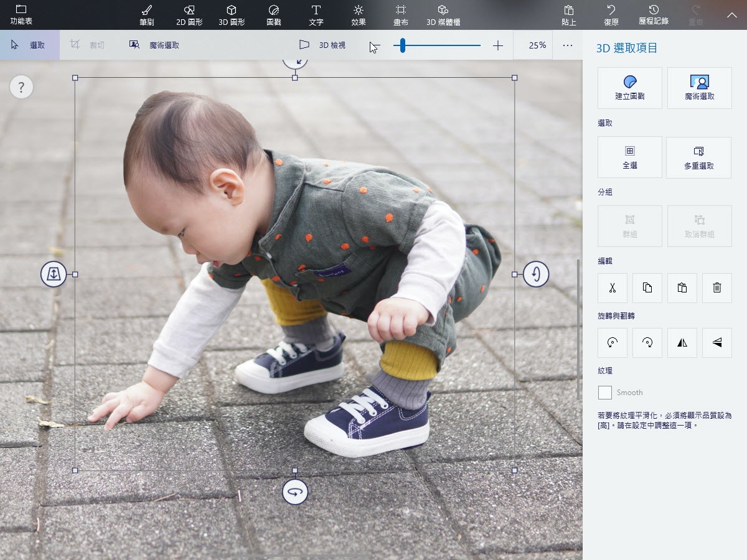Toggle the 3D 檢視 view mode
The image size is (747, 560).
click(322, 45)
